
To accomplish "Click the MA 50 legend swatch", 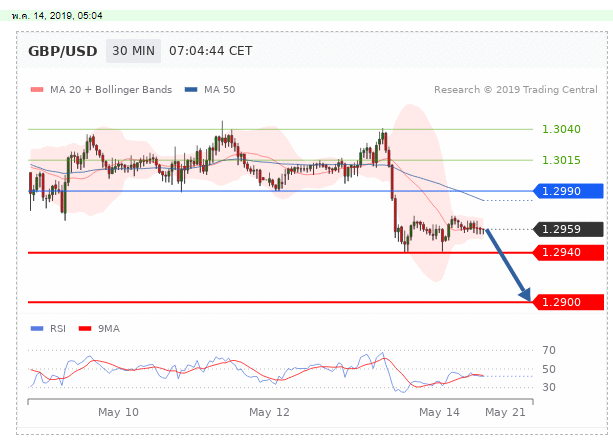I will (x=191, y=90).
